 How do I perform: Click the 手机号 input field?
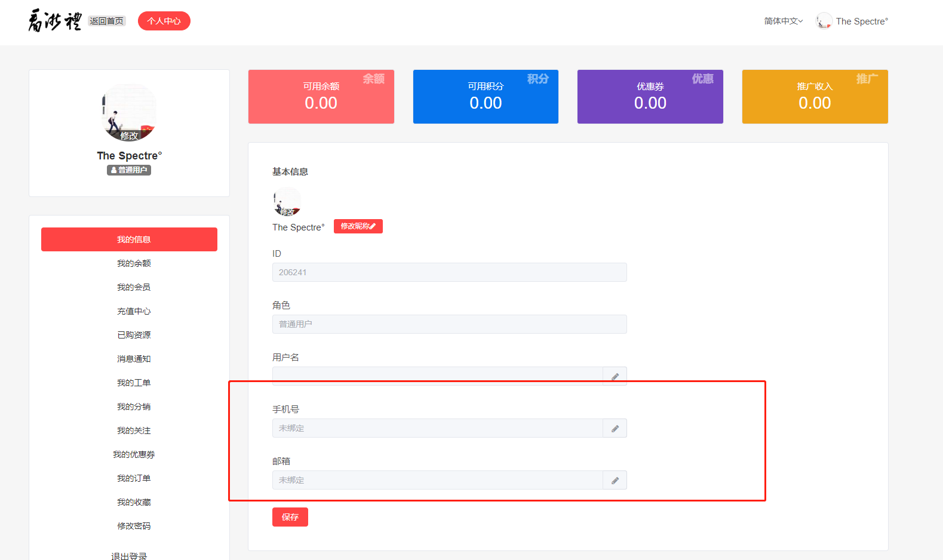coord(438,428)
